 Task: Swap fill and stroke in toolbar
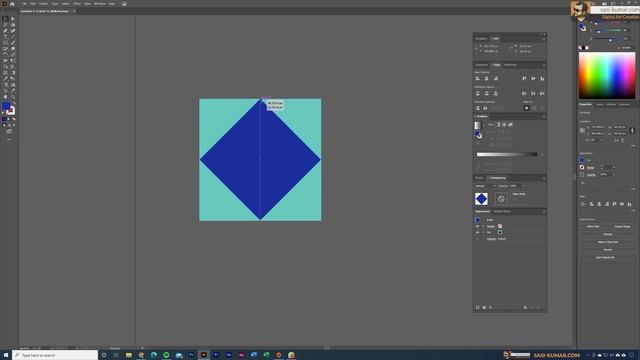click(x=13, y=104)
